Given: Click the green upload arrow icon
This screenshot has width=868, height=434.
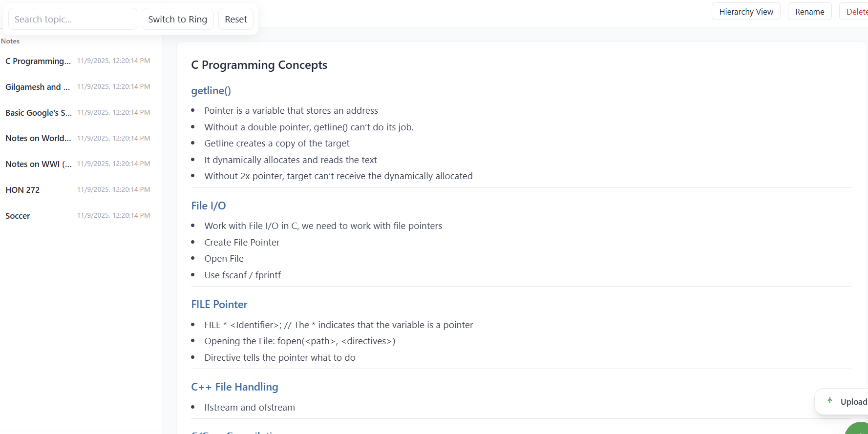Looking at the screenshot, I should coord(829,400).
